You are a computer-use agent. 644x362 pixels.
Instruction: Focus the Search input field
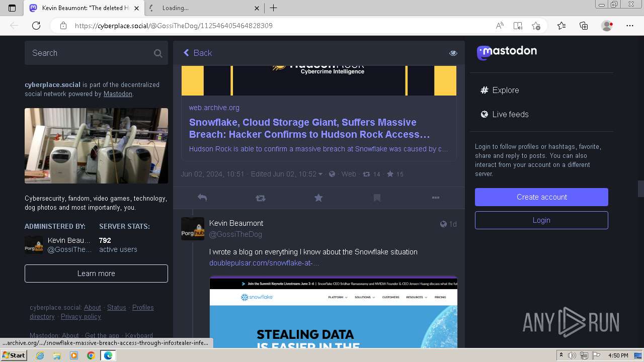click(96, 53)
